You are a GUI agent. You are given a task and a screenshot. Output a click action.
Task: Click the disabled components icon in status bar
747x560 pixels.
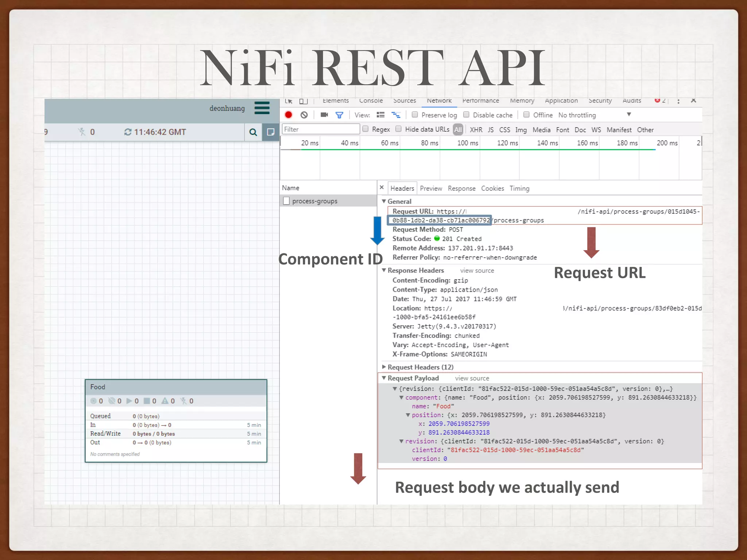pyautogui.click(x=82, y=132)
